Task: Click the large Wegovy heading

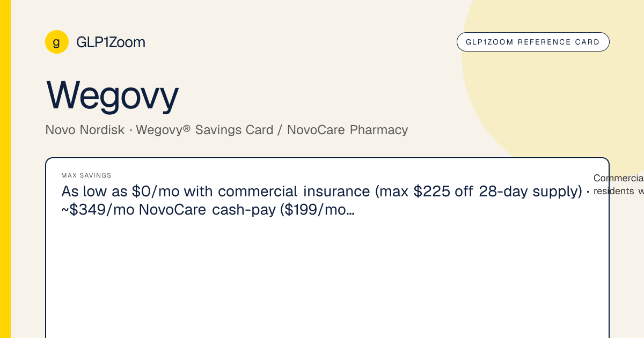Action: point(112,95)
